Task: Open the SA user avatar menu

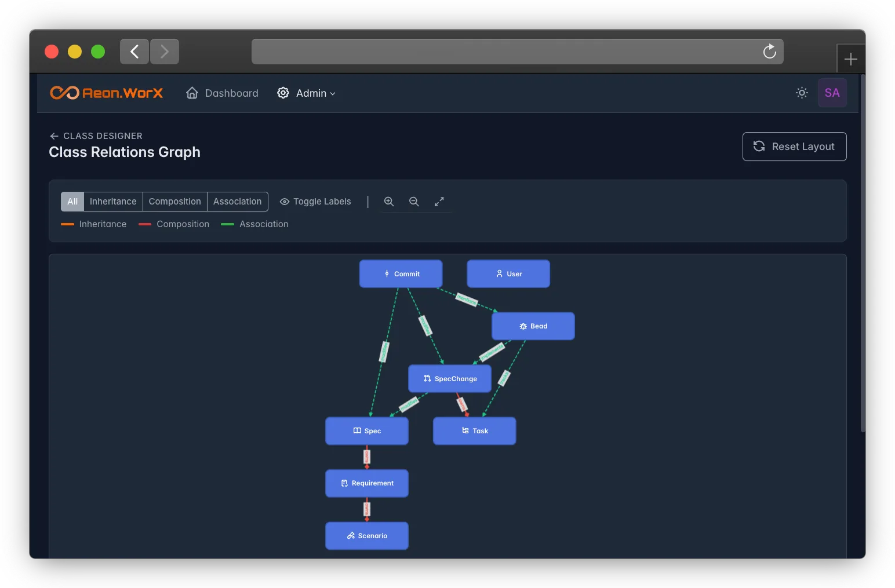Action: [832, 93]
